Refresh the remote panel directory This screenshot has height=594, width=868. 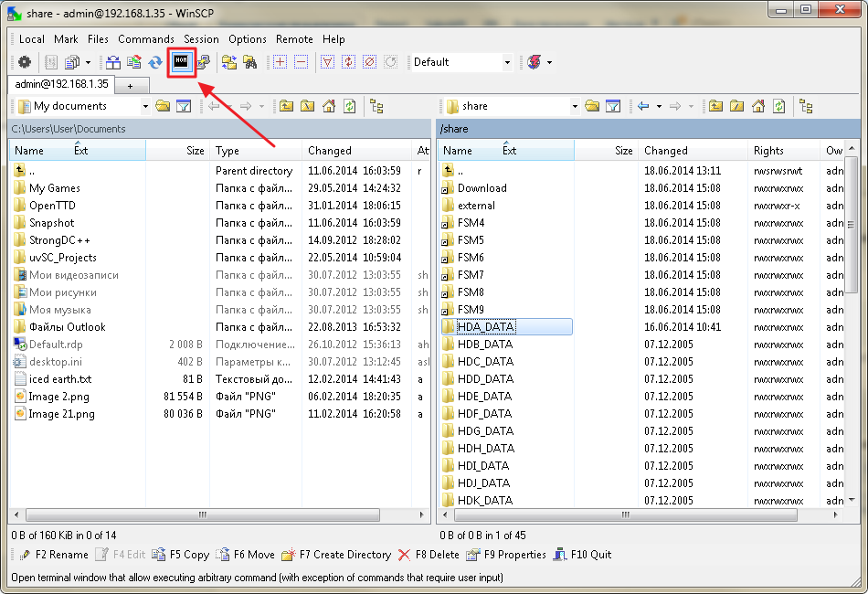point(779,106)
